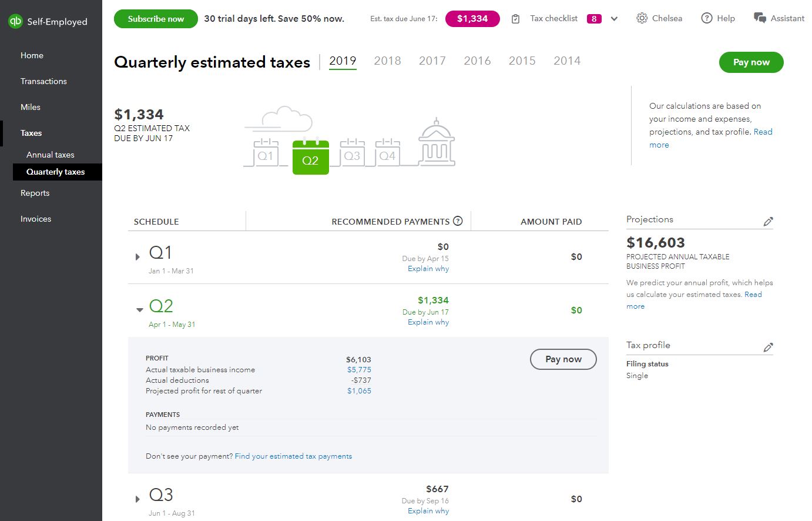Open the Tax checklist clipboard icon
Viewport: 812px width, 521px height.
point(515,18)
